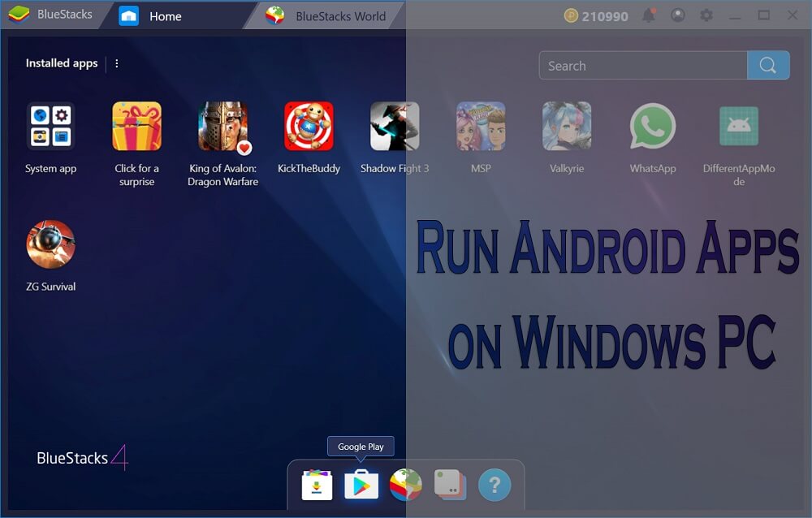The image size is (812, 518).
Task: Open the System app folder
Action: 50,127
